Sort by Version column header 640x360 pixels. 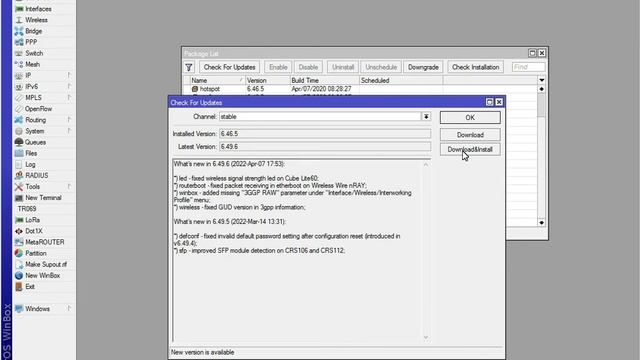267,80
